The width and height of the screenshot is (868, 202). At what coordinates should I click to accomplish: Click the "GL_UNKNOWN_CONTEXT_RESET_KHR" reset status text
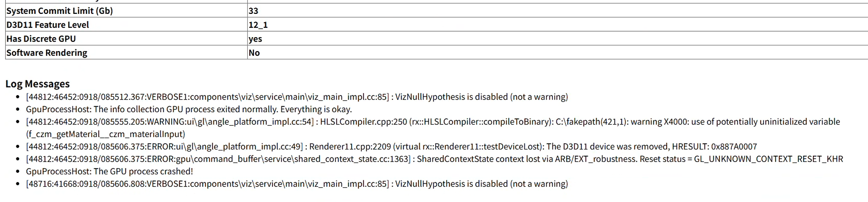pos(768,159)
